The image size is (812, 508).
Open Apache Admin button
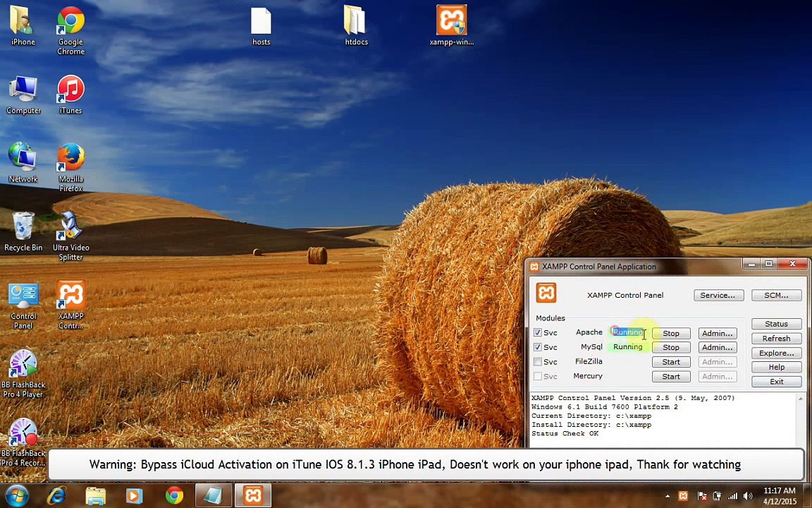(x=718, y=333)
